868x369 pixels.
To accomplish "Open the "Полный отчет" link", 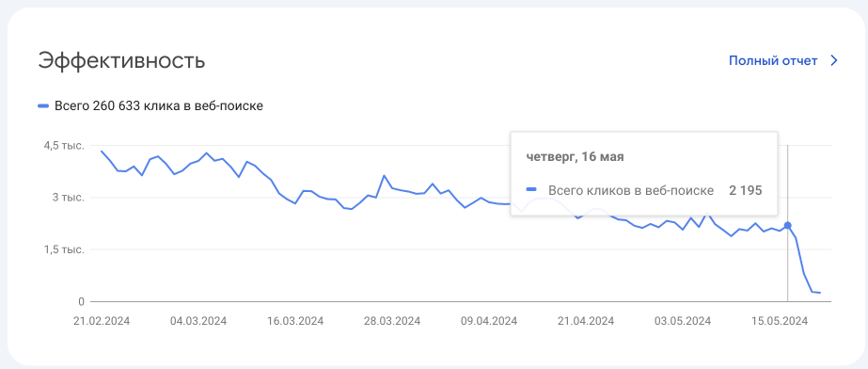I will (773, 61).
